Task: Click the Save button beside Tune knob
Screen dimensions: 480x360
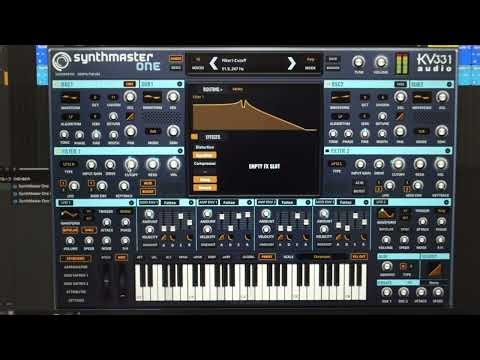Action: (x=333, y=59)
